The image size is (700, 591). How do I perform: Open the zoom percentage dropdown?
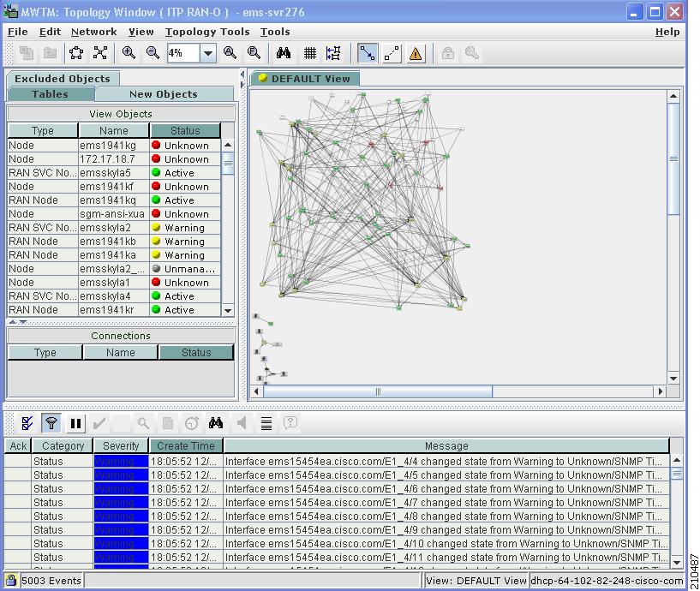207,54
